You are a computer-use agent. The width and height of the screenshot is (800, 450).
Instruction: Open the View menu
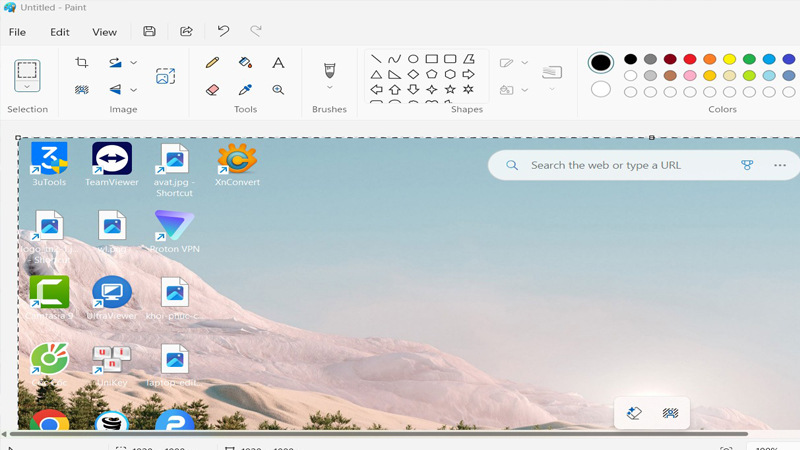coord(104,32)
